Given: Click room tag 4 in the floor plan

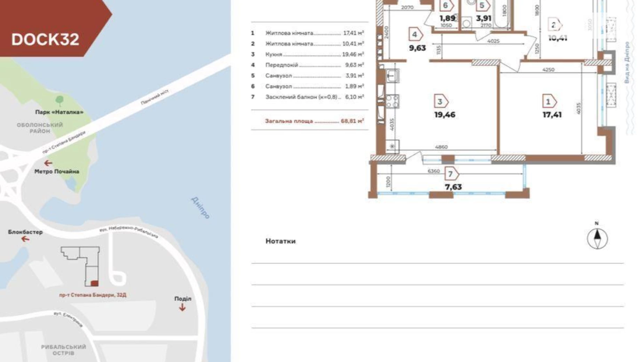Looking at the screenshot, I should pos(415,34).
